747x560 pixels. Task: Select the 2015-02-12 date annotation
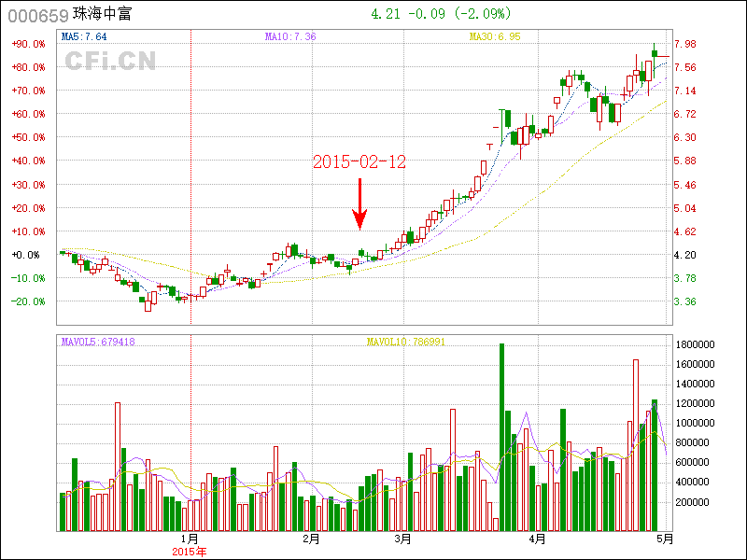pos(359,162)
